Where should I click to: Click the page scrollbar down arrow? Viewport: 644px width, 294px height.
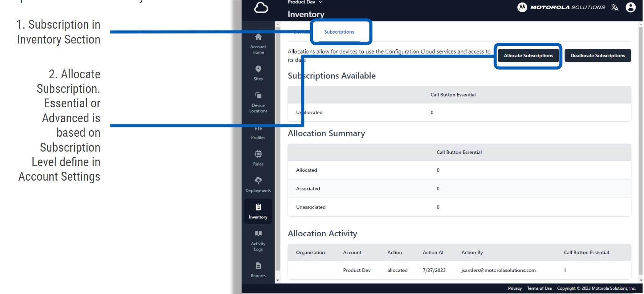(641, 281)
